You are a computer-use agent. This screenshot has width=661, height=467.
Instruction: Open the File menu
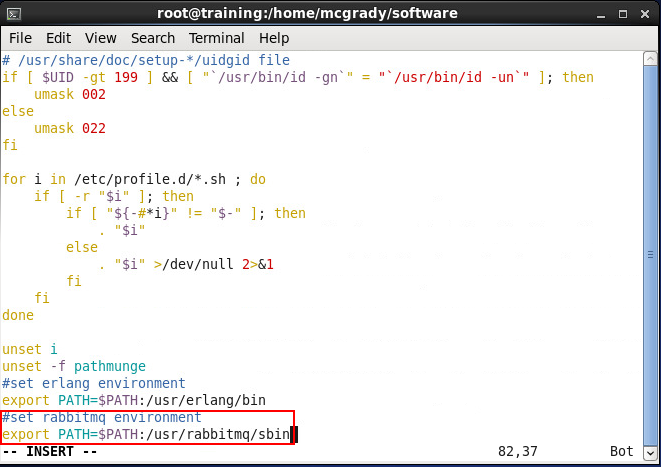20,38
